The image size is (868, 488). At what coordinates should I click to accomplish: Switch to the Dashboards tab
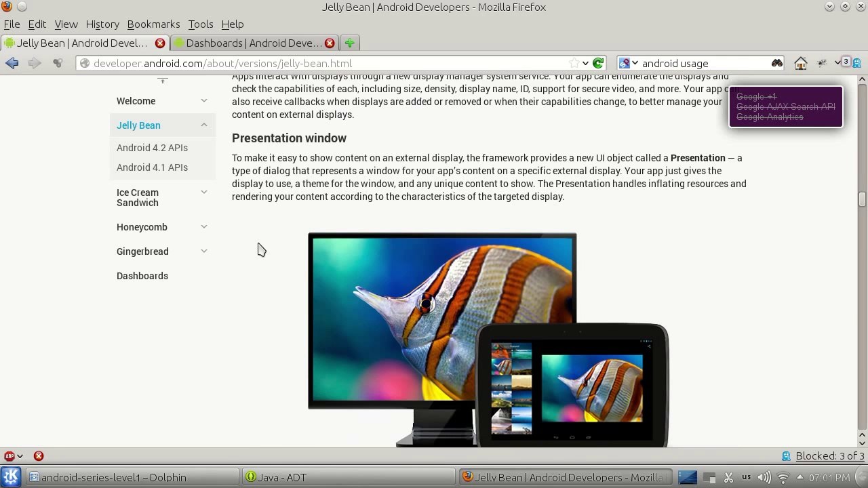pyautogui.click(x=254, y=43)
